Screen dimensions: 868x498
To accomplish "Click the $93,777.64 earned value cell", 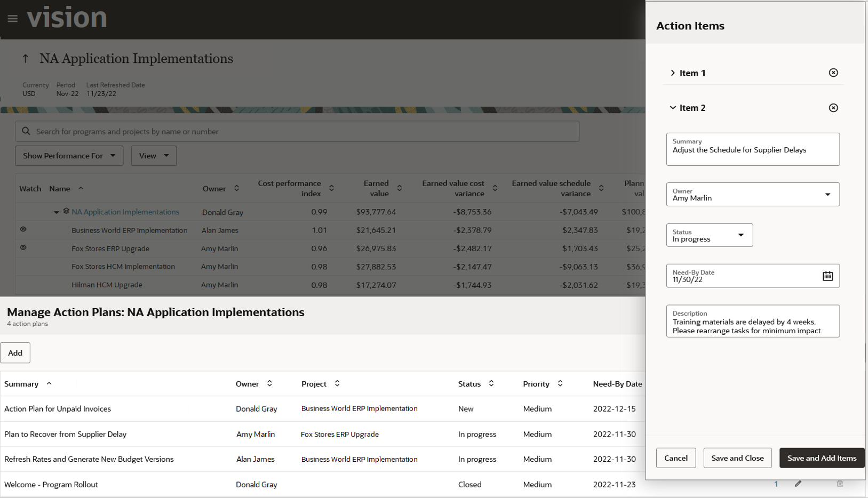I will coord(376,212).
